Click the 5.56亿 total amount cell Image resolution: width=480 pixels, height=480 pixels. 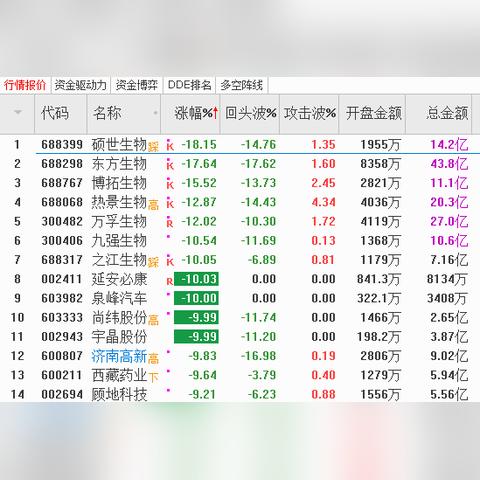(x=449, y=394)
